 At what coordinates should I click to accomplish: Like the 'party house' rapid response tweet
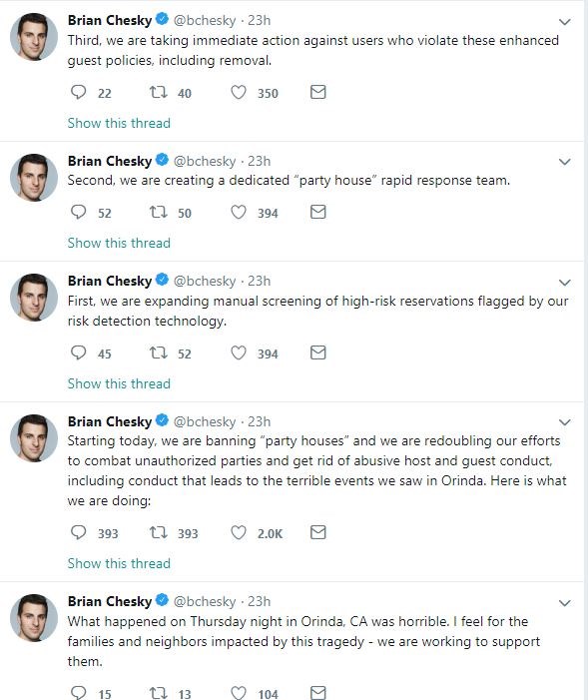point(239,212)
